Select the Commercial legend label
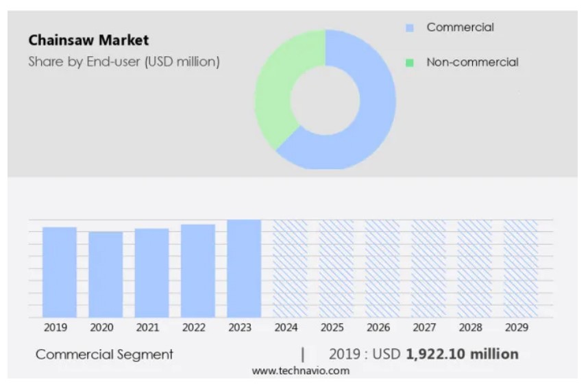The image size is (588, 384). (460, 27)
